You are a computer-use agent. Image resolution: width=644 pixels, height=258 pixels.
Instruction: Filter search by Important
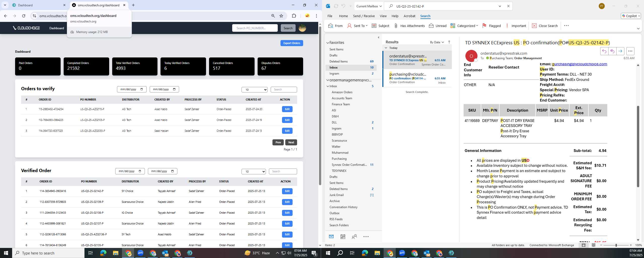[x=516, y=26]
